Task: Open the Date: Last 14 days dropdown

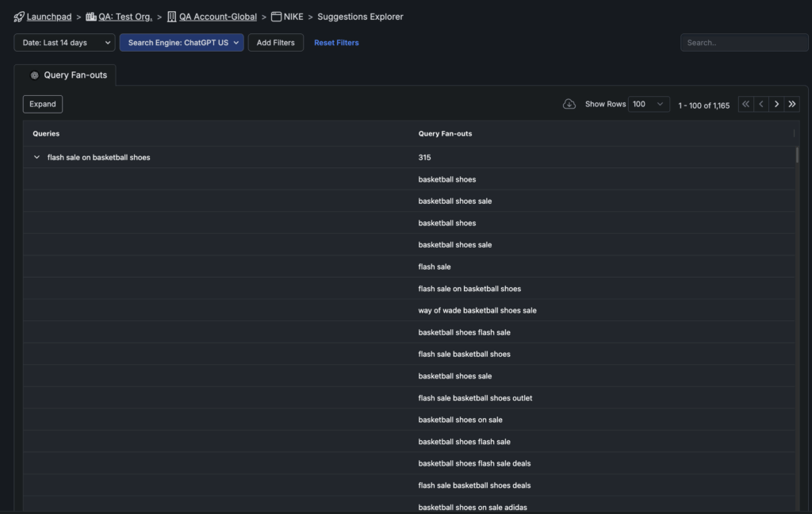Action: tap(64, 43)
